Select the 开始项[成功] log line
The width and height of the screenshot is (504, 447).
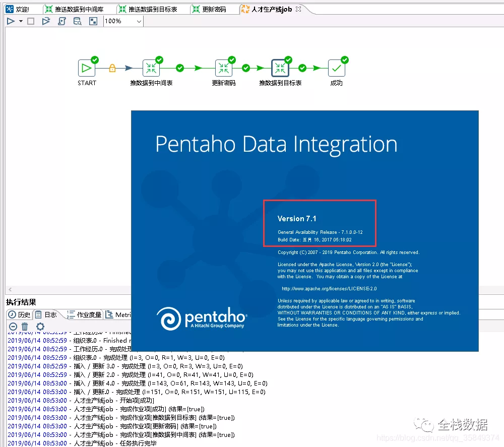(81, 401)
